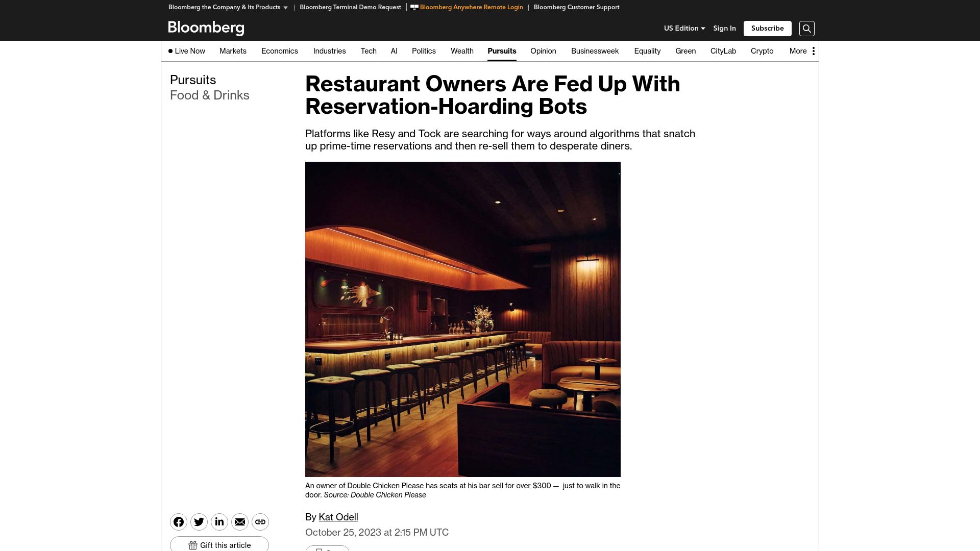Click the Pursuits breadcrumb heading
The height and width of the screenshot is (551, 980).
click(193, 80)
